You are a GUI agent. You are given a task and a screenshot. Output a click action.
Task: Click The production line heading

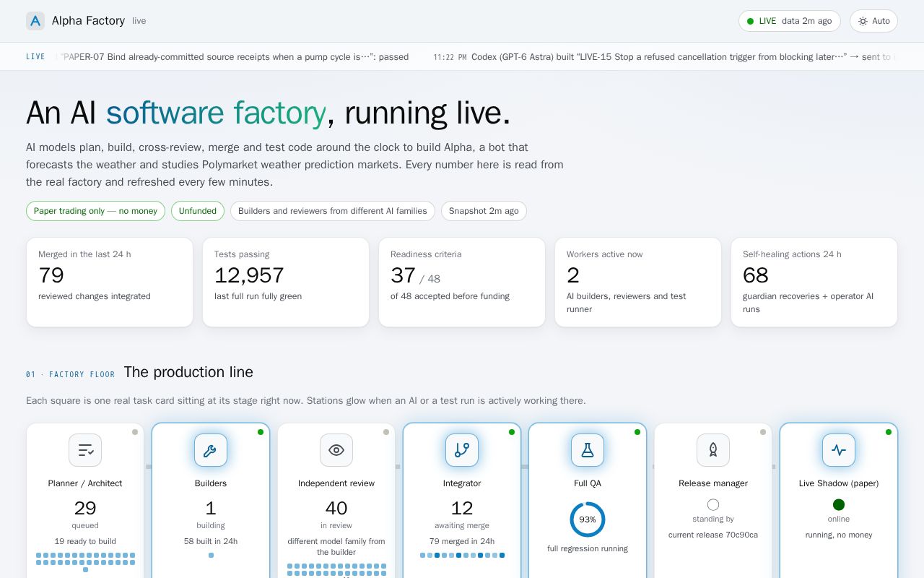188,372
